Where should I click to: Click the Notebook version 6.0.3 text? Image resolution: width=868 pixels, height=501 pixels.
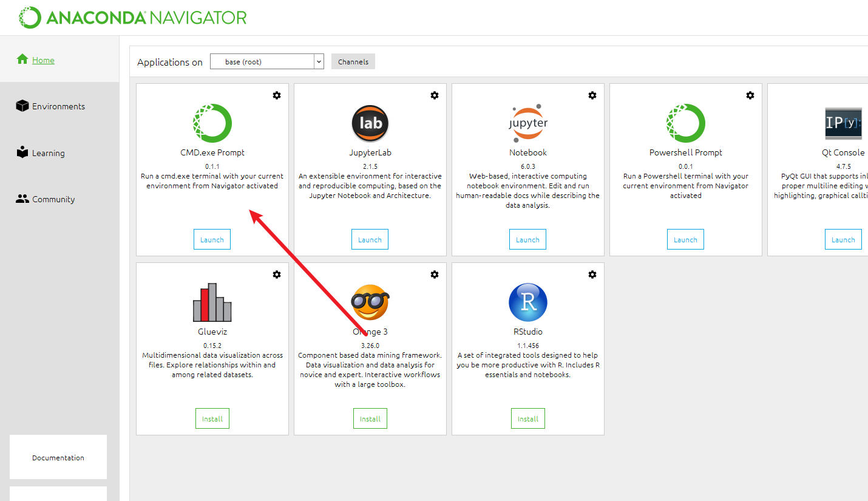tap(528, 166)
